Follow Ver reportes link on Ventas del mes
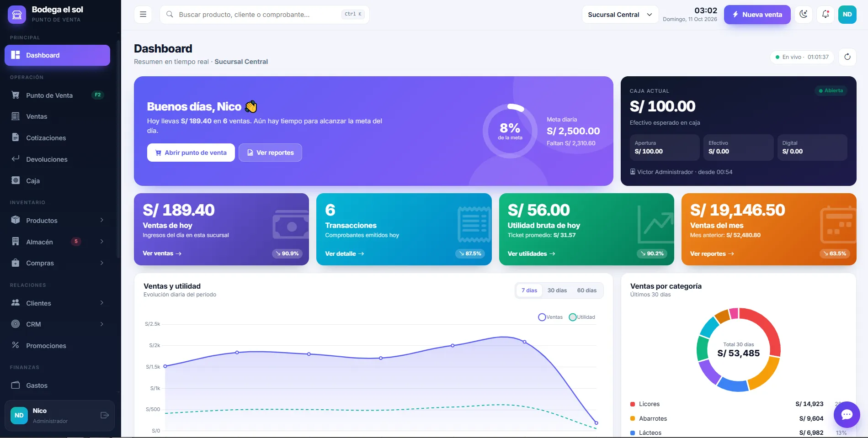 (712, 253)
